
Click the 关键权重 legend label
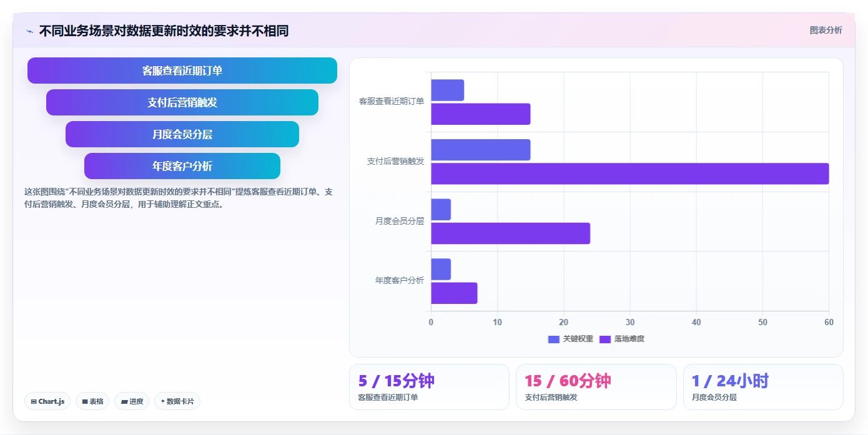578,339
